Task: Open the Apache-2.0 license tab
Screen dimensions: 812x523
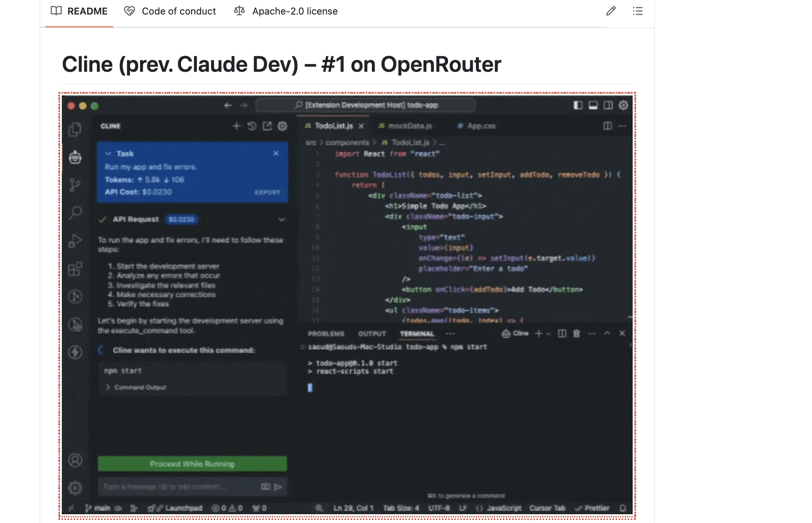Action: [x=286, y=11]
